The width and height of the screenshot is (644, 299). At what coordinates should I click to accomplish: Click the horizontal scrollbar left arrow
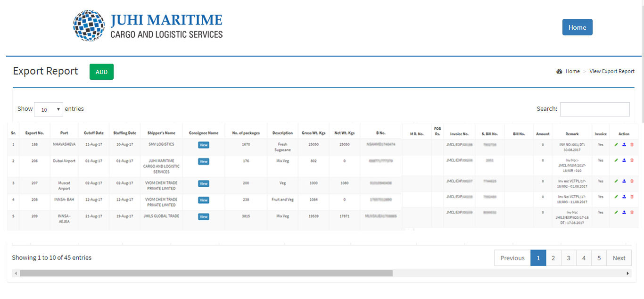click(16, 274)
